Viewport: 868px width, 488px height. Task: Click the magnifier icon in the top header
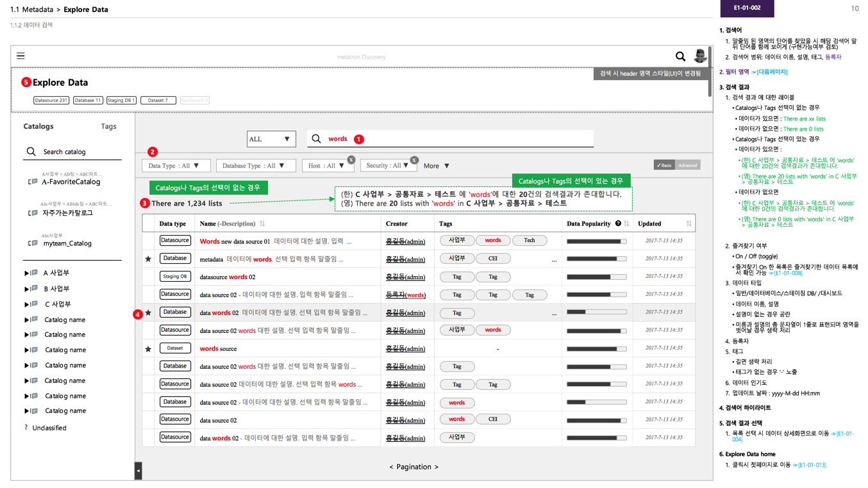click(x=680, y=57)
